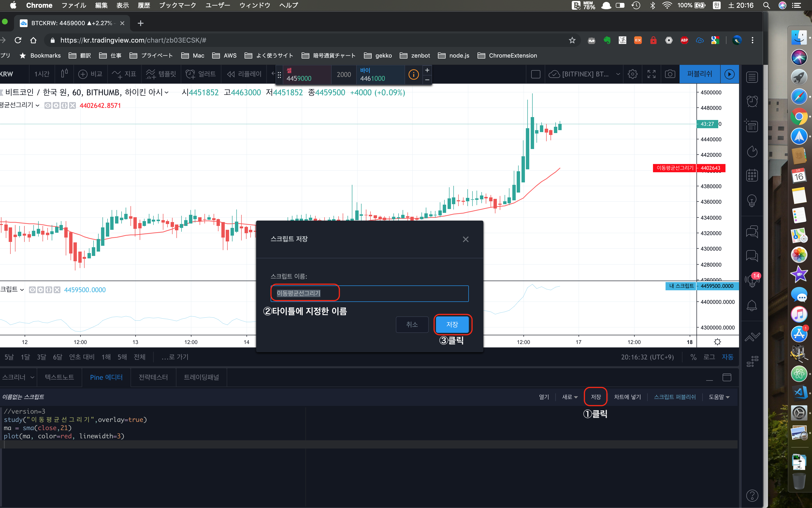
Task: Expand the lower script legend dropdown
Action: click(22, 290)
